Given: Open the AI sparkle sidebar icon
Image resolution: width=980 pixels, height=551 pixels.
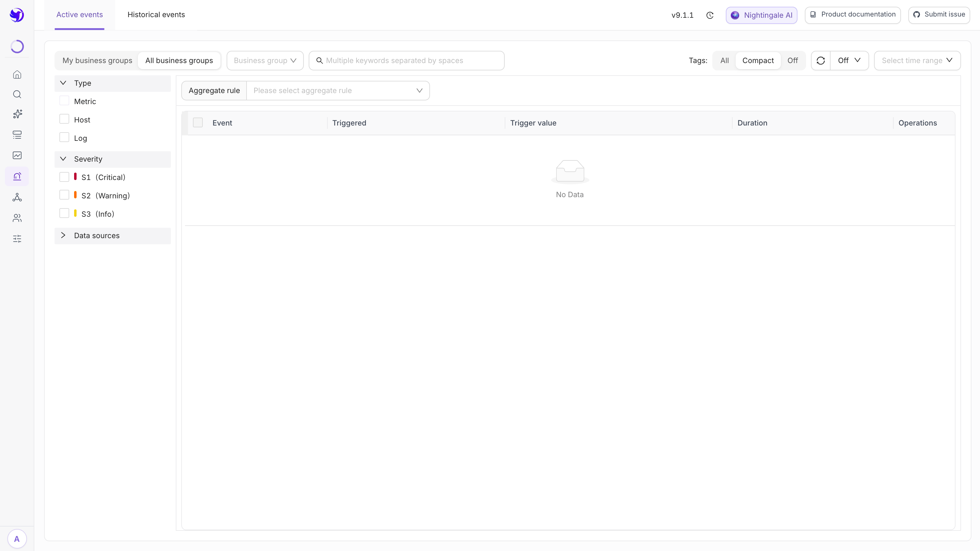Looking at the screenshot, I should 17,114.
